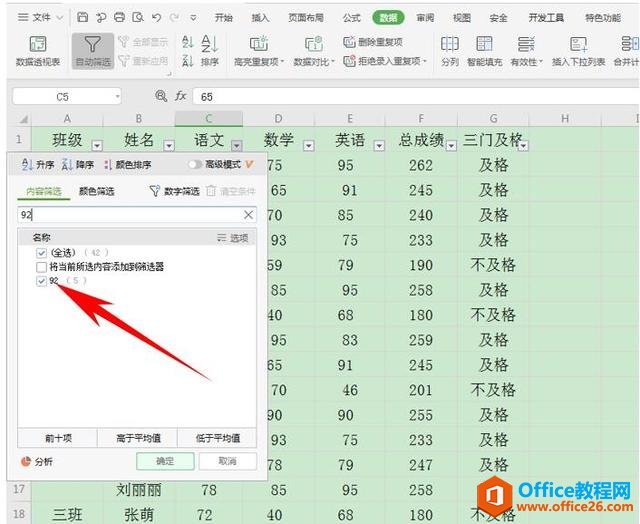Screen dimensions: 640x524
Task: Switch to the 开始 ribbon tab
Action: (224, 18)
